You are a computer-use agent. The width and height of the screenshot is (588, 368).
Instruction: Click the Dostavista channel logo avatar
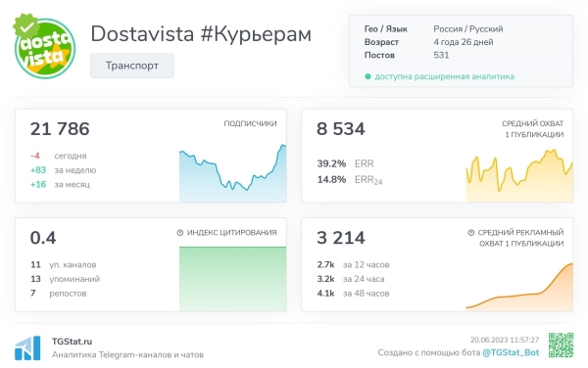[x=45, y=48]
